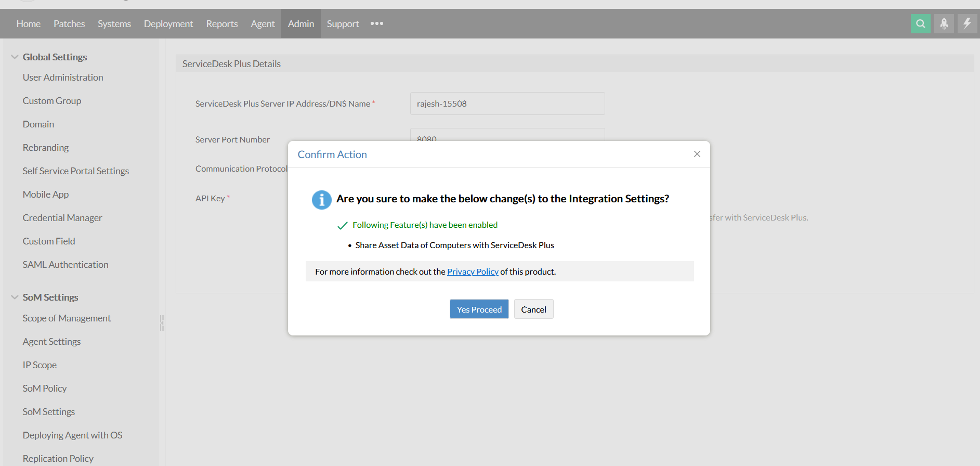Click the blue info icon in dialog
Image resolution: width=980 pixels, height=466 pixels.
point(321,200)
